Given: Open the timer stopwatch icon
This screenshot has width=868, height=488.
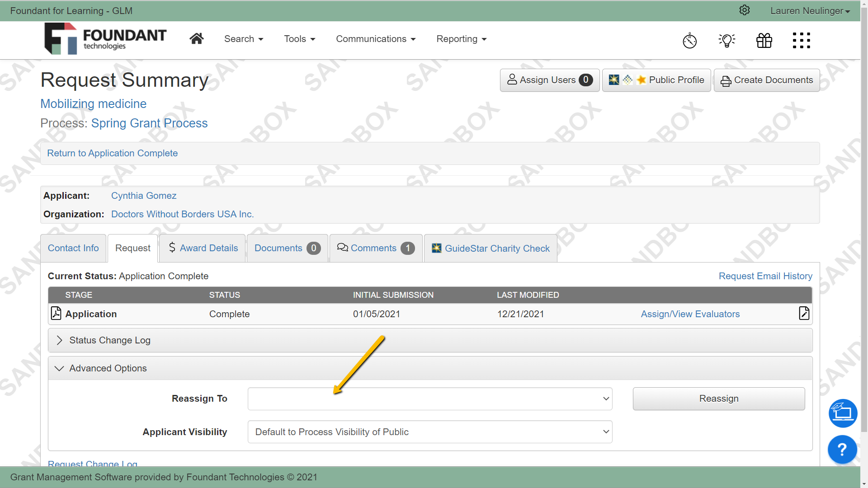Looking at the screenshot, I should click(x=690, y=40).
